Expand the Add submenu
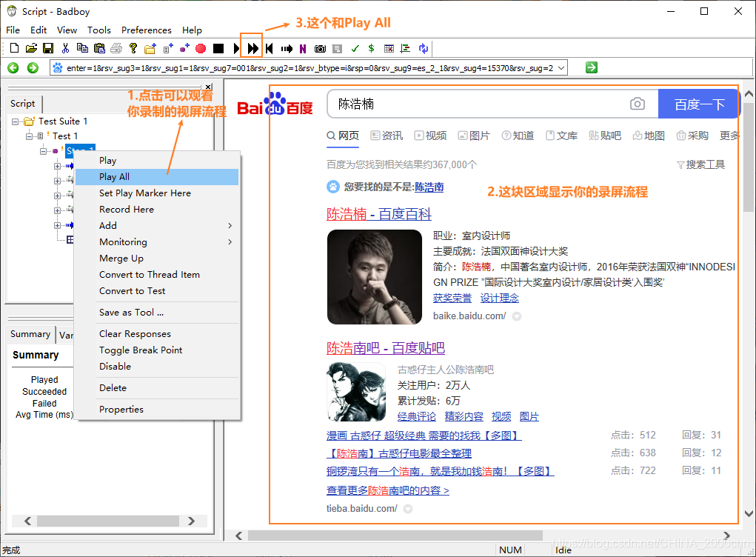756x557 pixels. tap(157, 226)
